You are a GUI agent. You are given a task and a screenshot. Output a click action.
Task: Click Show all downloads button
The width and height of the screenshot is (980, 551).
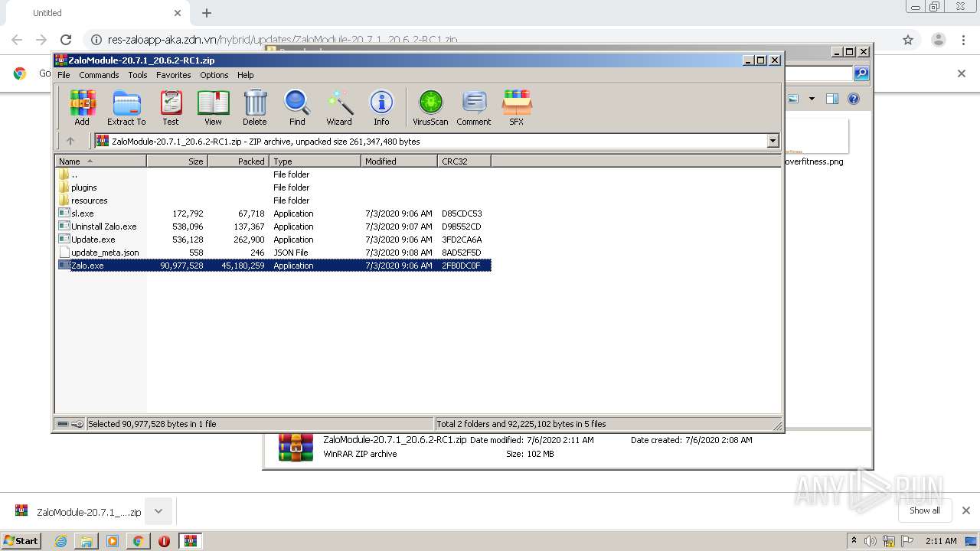[x=924, y=510]
